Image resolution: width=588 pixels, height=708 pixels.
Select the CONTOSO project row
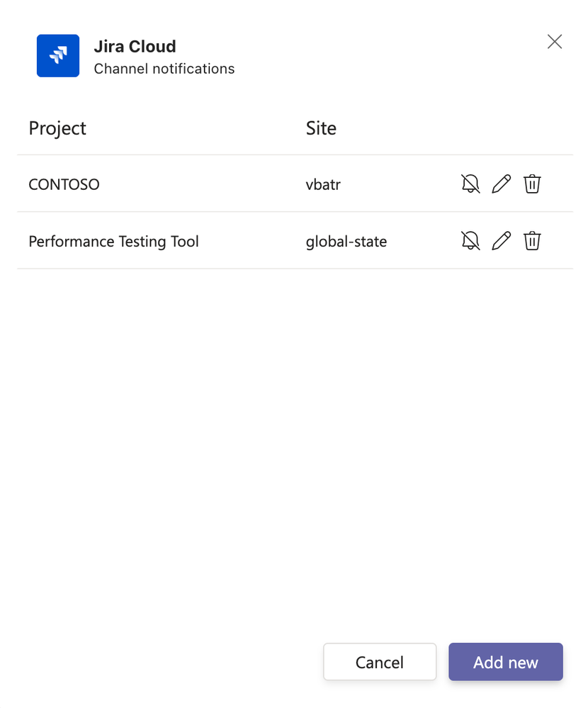point(64,184)
